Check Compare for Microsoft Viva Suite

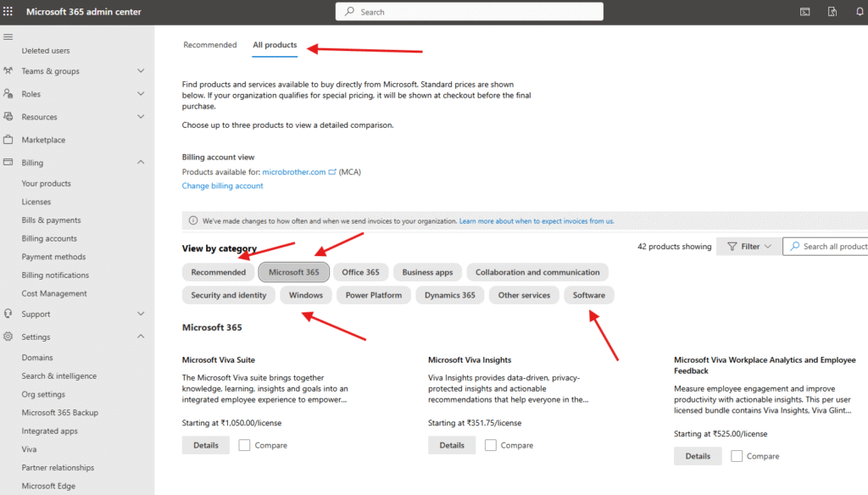(x=244, y=445)
